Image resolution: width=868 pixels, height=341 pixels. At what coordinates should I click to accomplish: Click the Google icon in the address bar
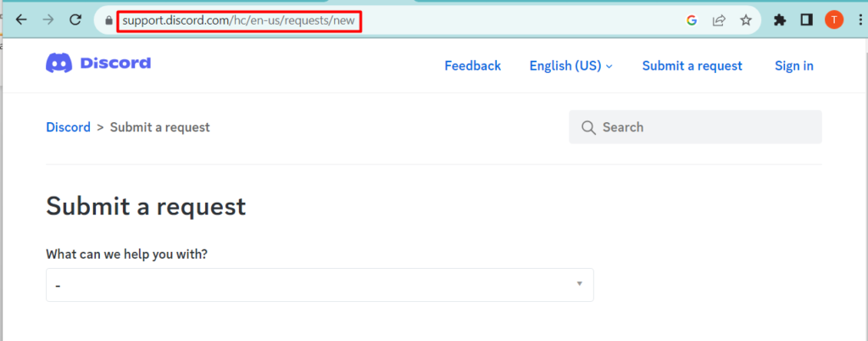[x=692, y=20]
